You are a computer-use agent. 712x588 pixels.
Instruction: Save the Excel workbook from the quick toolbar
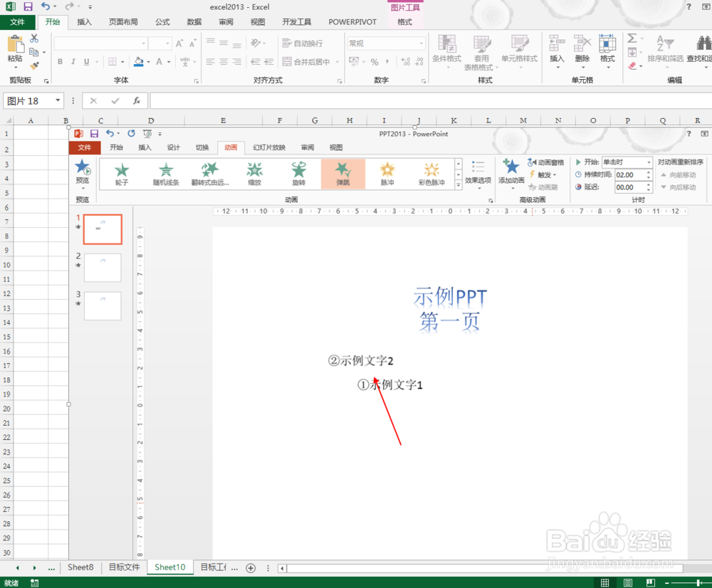(28, 7)
